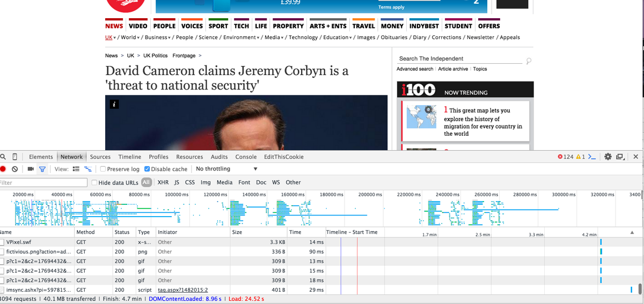The width and height of the screenshot is (644, 304).
Task: Open the TRAVEL section in site navigation
Action: point(363,26)
